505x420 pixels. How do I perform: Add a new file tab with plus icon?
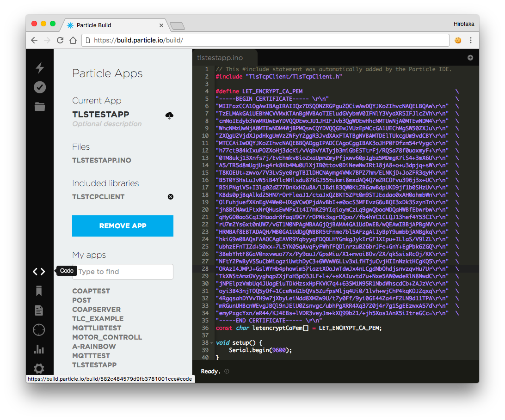tap(470, 58)
